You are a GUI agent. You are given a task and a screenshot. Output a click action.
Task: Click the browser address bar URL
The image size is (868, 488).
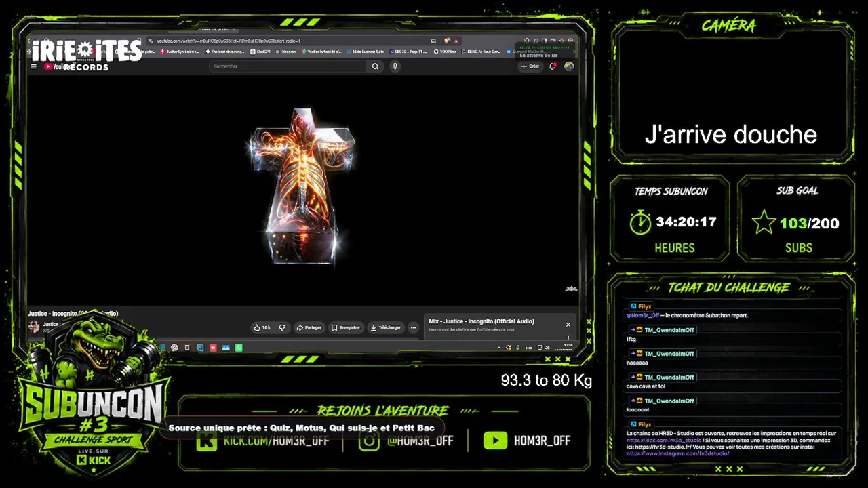point(228,41)
